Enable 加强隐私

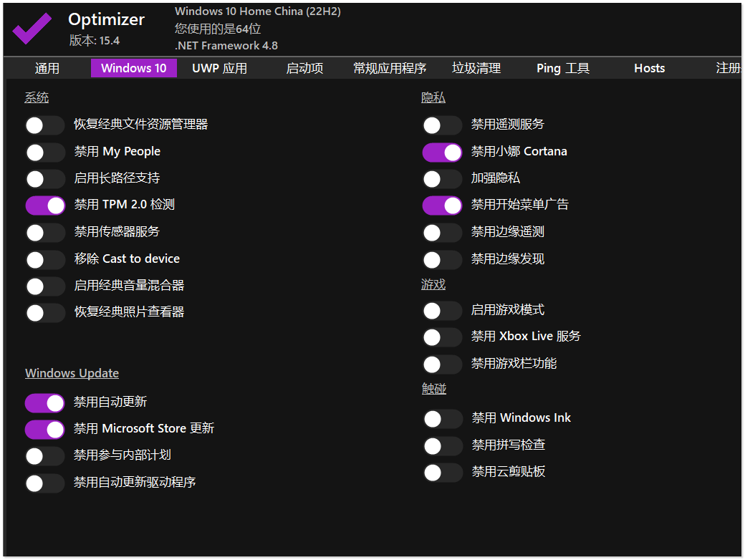click(442, 179)
